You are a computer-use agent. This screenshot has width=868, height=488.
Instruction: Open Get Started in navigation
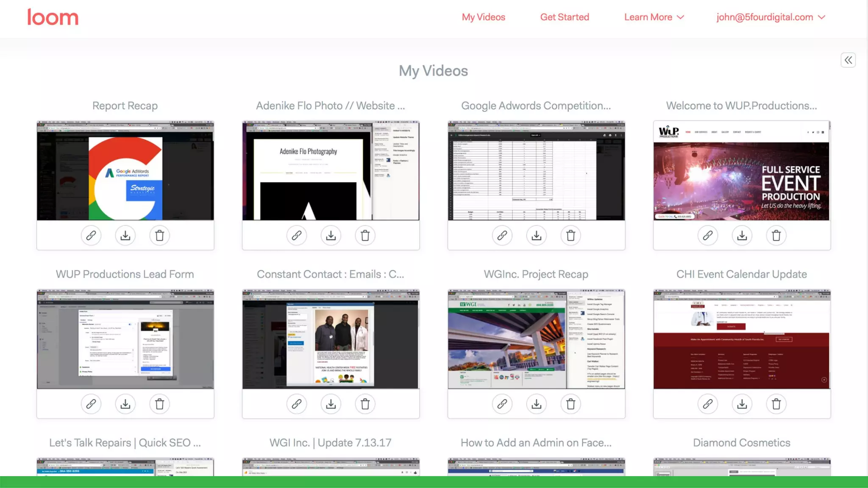(565, 17)
